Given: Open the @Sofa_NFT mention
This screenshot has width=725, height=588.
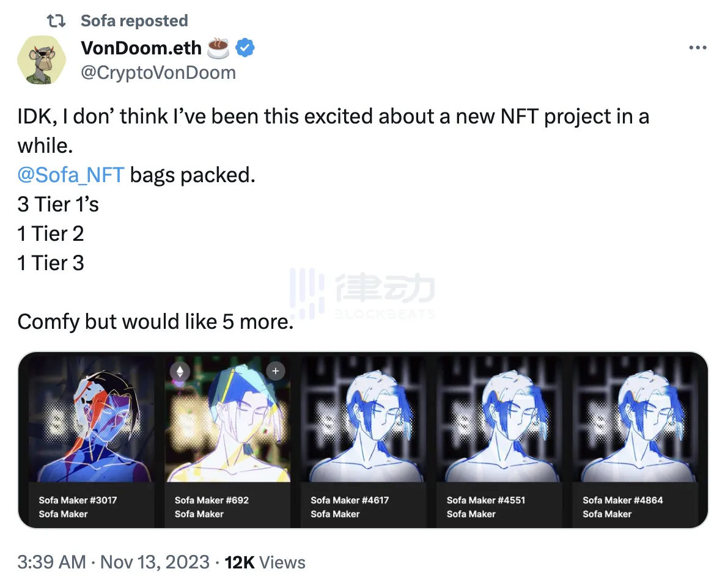Looking at the screenshot, I should click(71, 175).
